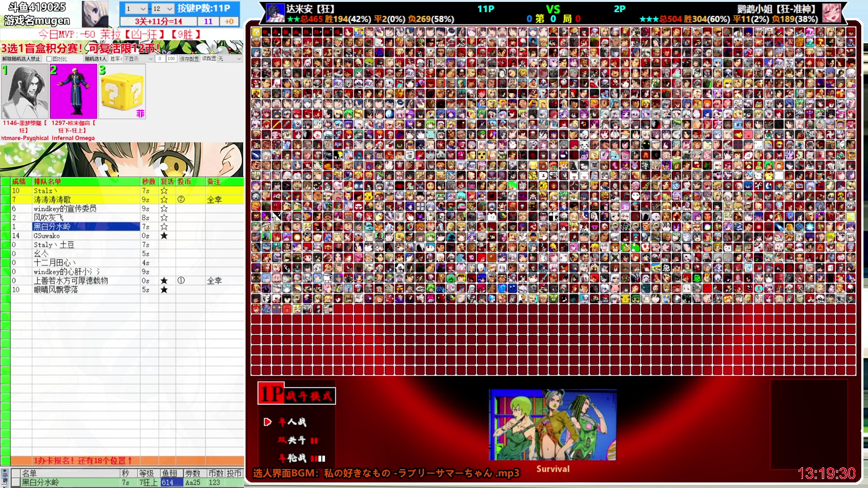Click the filled star in 上善若水 row
The height and width of the screenshot is (488, 868).
pyautogui.click(x=164, y=281)
